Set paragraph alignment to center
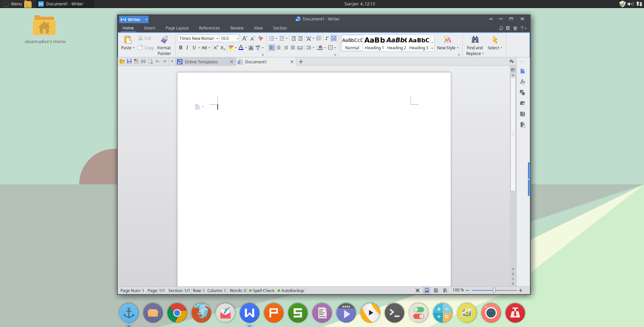 pos(279,48)
